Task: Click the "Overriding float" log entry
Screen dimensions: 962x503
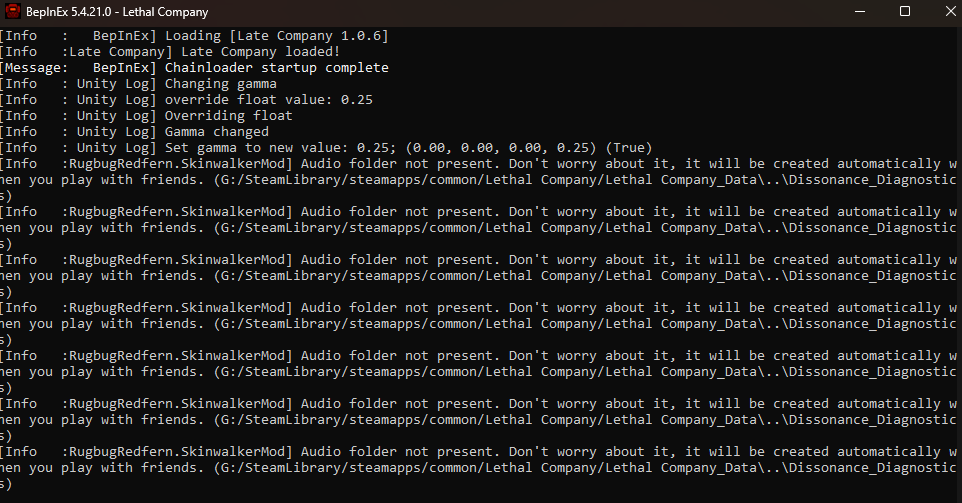Action: [228, 116]
